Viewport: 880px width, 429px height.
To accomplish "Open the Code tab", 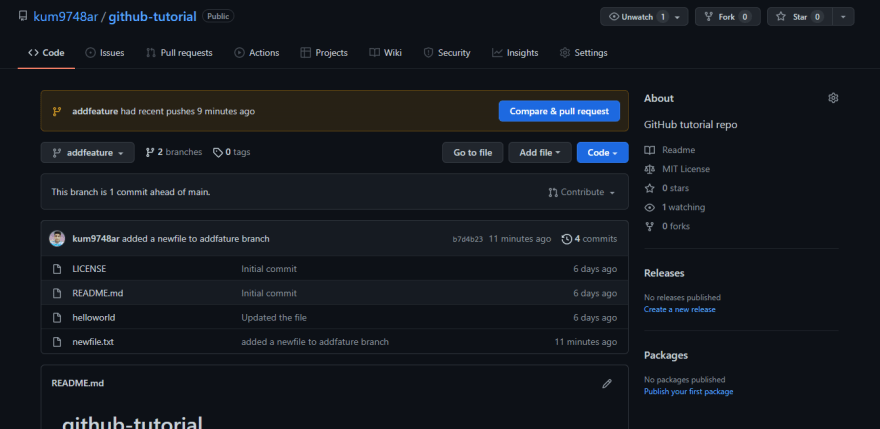I will pyautogui.click(x=46, y=53).
